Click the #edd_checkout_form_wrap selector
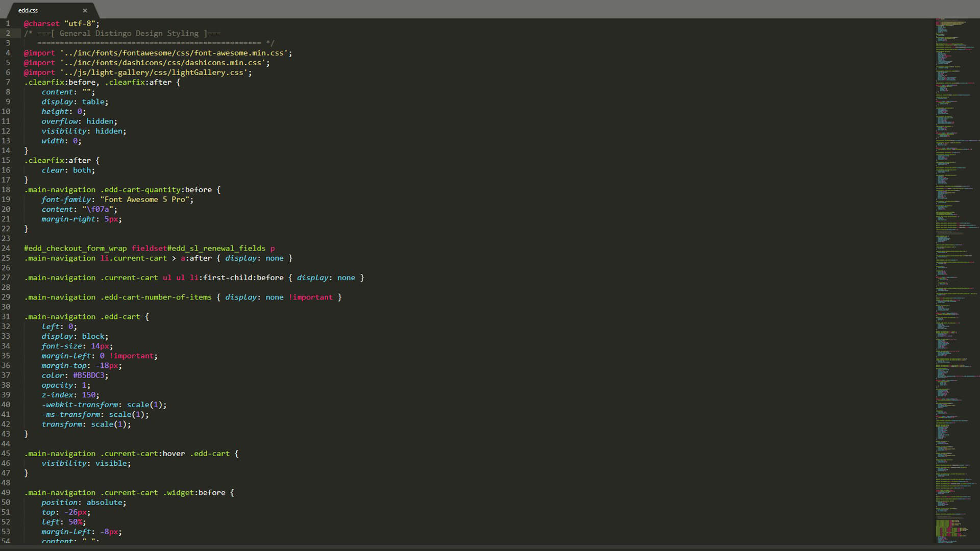The height and width of the screenshot is (551, 980). tap(75, 248)
